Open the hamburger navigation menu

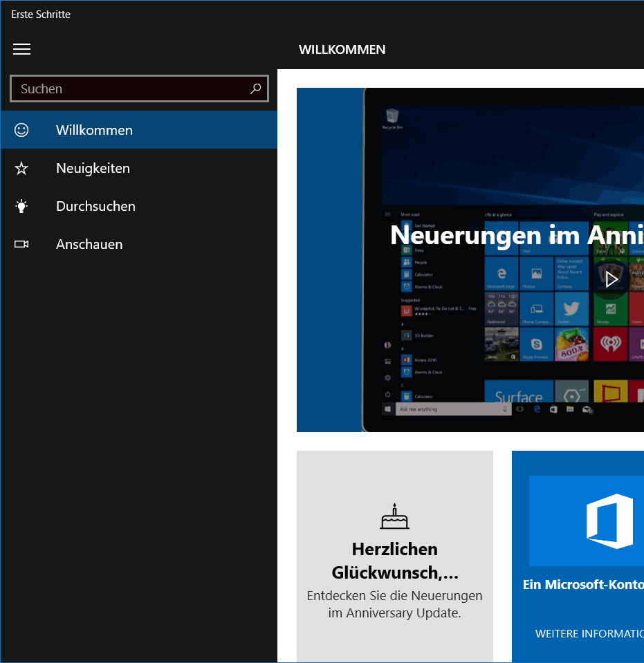(x=21, y=49)
